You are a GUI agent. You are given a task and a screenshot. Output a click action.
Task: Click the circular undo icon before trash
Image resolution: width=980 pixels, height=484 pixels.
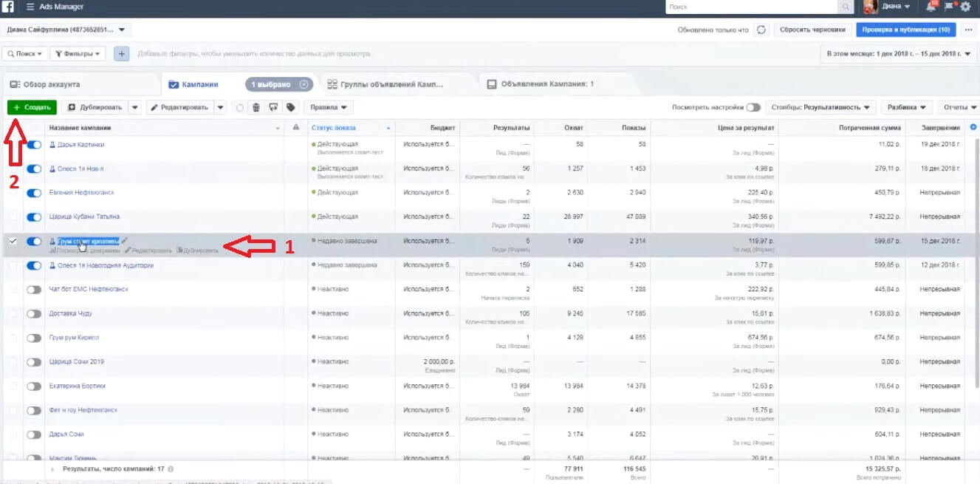240,107
